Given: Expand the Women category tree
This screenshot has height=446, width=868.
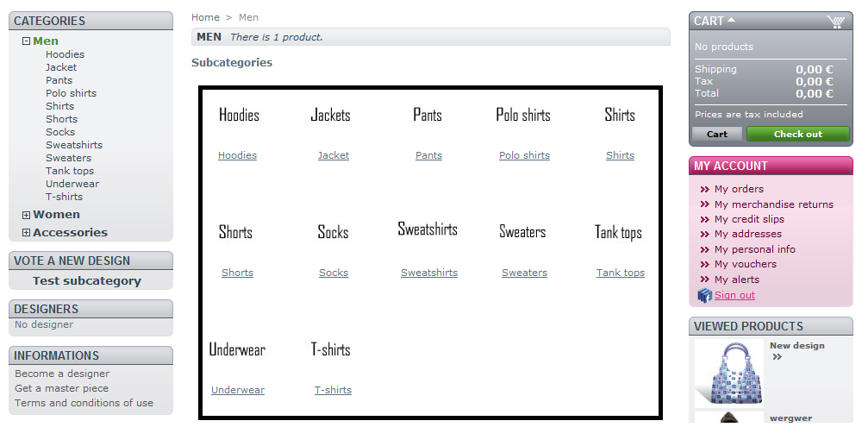Looking at the screenshot, I should 26,216.
